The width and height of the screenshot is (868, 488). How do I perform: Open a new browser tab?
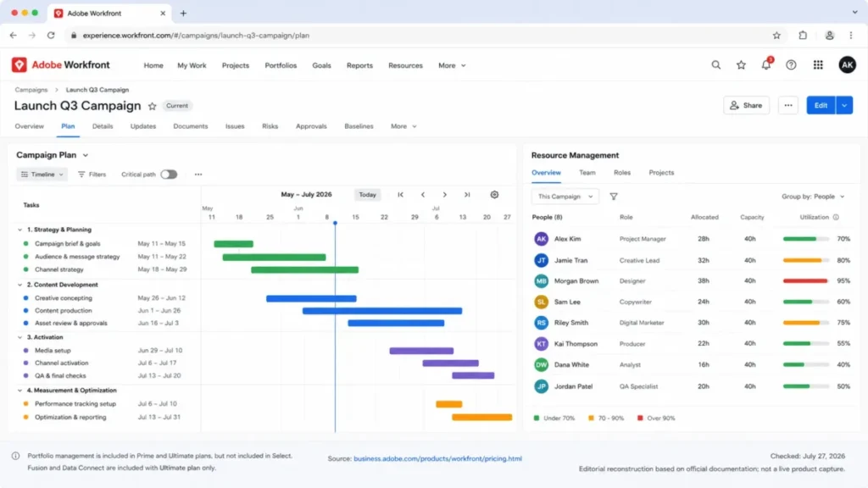point(183,14)
